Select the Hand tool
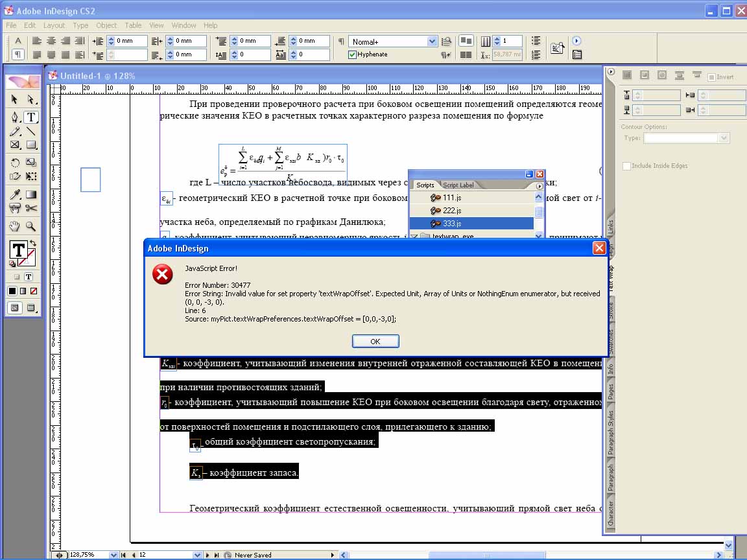 [x=15, y=226]
